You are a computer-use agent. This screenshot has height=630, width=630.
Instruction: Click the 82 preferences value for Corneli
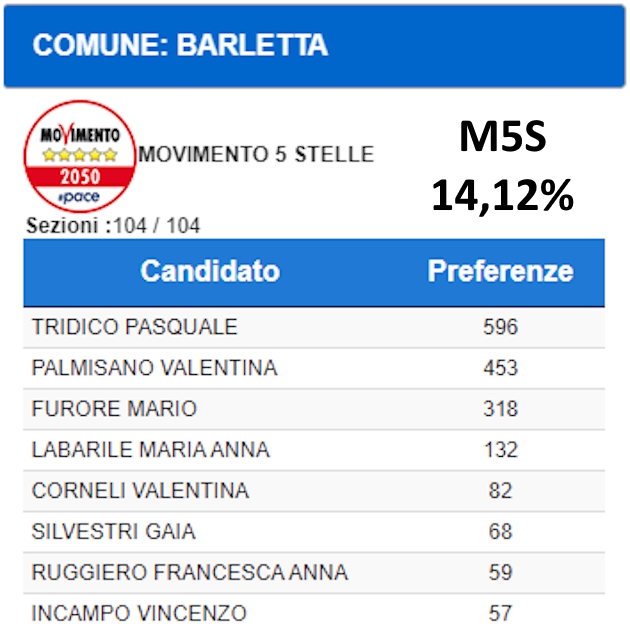click(x=501, y=491)
